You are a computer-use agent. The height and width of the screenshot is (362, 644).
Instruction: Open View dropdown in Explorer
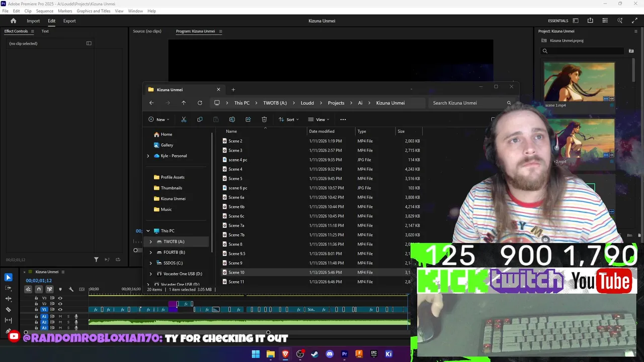(x=319, y=119)
